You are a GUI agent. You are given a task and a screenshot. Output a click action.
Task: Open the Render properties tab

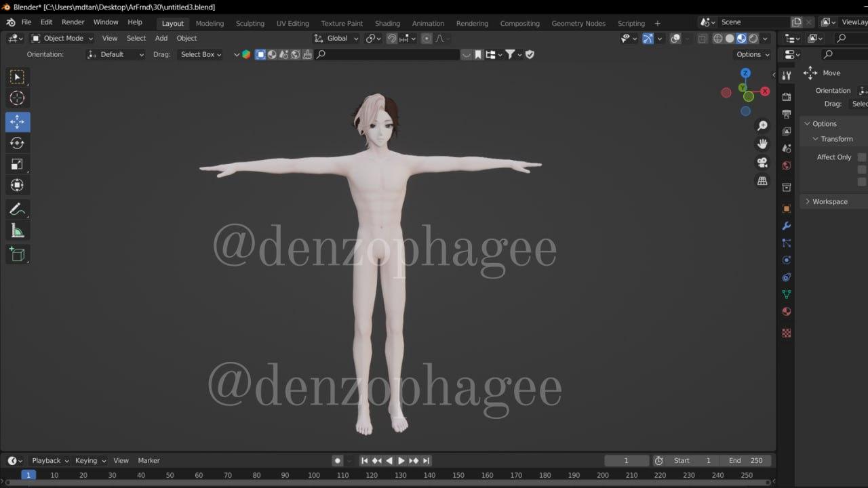[787, 97]
